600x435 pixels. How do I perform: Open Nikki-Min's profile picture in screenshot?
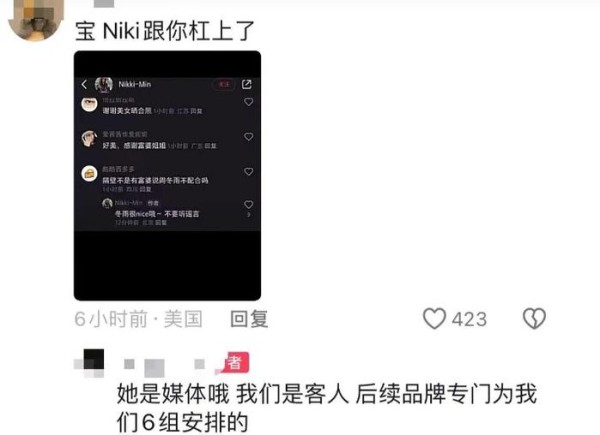point(104,85)
